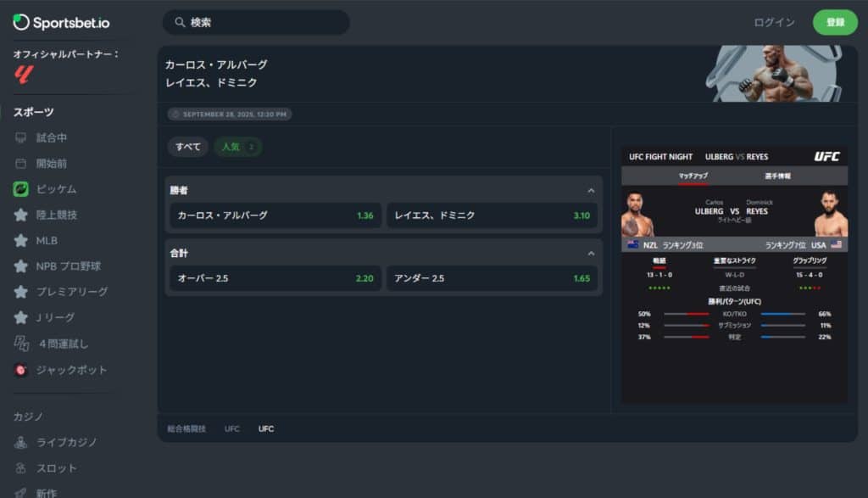Click the 戦績 stat heading
Viewport: 868px width, 498px height.
(659, 260)
